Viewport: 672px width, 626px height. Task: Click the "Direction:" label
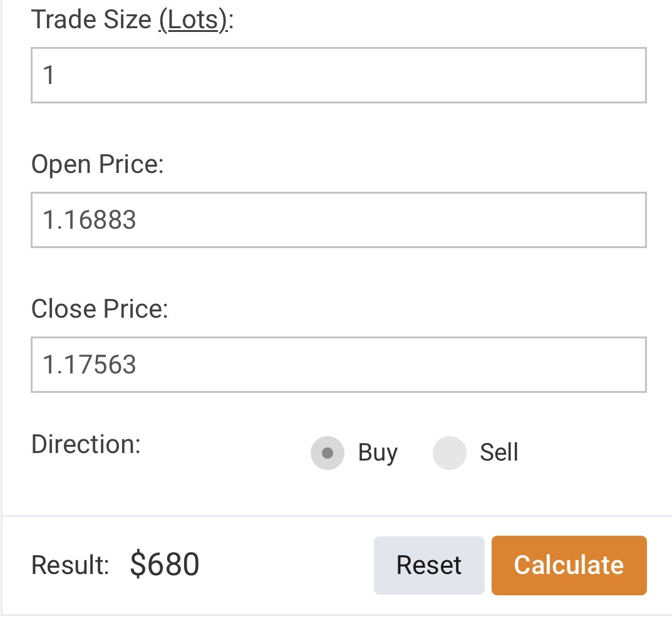86,445
